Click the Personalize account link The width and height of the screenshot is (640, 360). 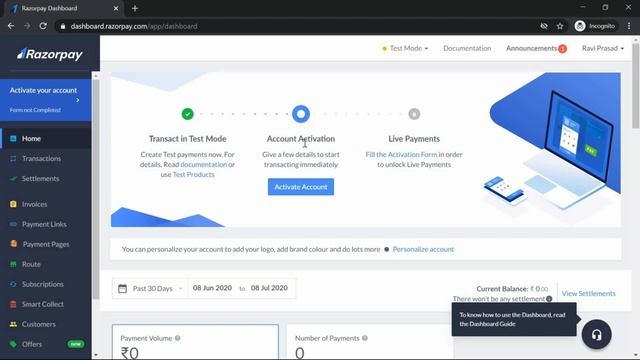423,249
